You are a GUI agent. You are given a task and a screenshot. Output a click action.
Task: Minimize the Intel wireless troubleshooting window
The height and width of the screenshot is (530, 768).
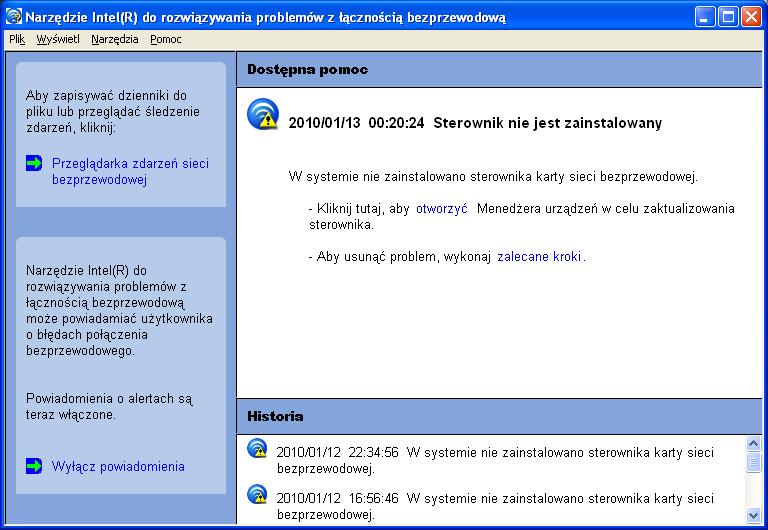pyautogui.click(x=704, y=17)
